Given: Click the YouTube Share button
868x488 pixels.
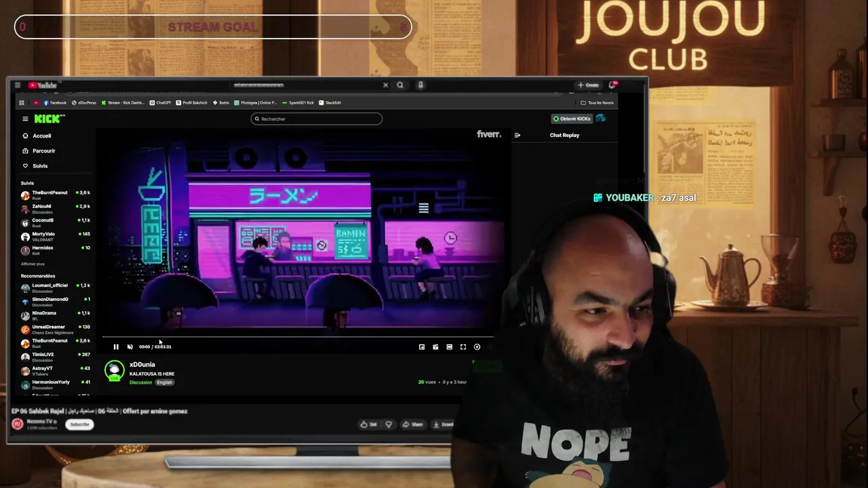Looking at the screenshot, I should coord(412,424).
